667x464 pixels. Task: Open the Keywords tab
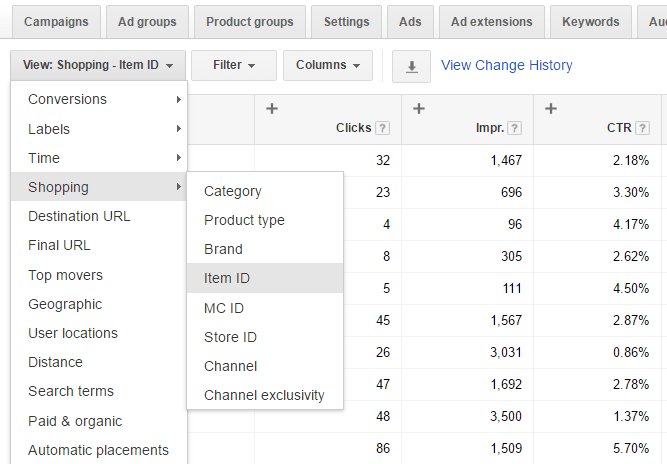(590, 21)
